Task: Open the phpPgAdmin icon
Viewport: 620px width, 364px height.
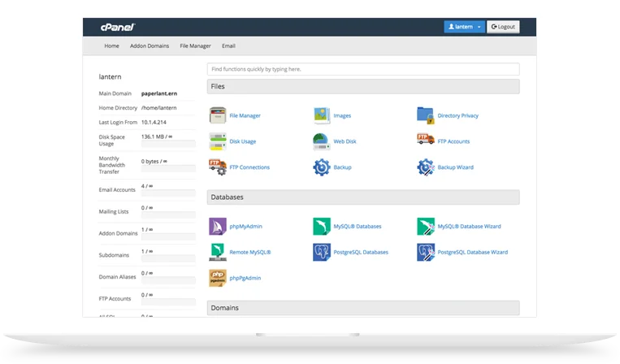Action: coord(218,278)
